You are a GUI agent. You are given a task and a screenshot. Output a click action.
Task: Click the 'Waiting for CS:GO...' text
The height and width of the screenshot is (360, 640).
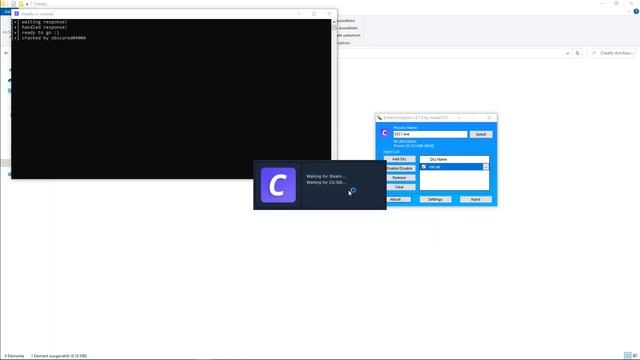(x=326, y=182)
